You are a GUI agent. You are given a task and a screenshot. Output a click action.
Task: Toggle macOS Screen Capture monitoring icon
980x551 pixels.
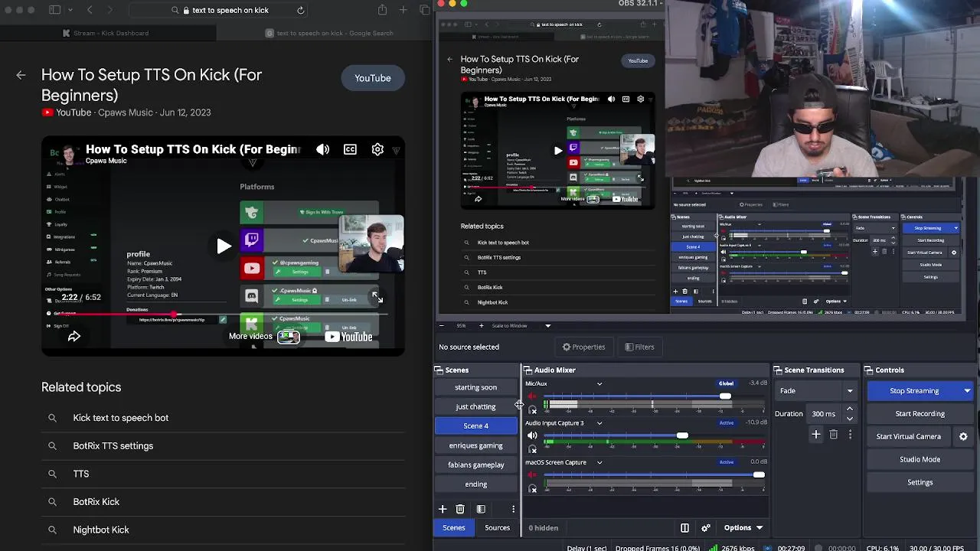[x=532, y=489]
